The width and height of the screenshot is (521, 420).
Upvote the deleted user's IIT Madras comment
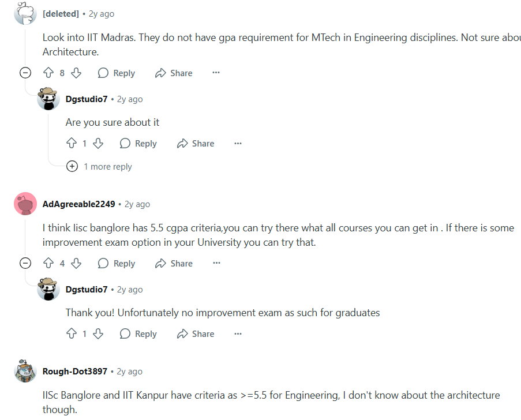[48, 73]
